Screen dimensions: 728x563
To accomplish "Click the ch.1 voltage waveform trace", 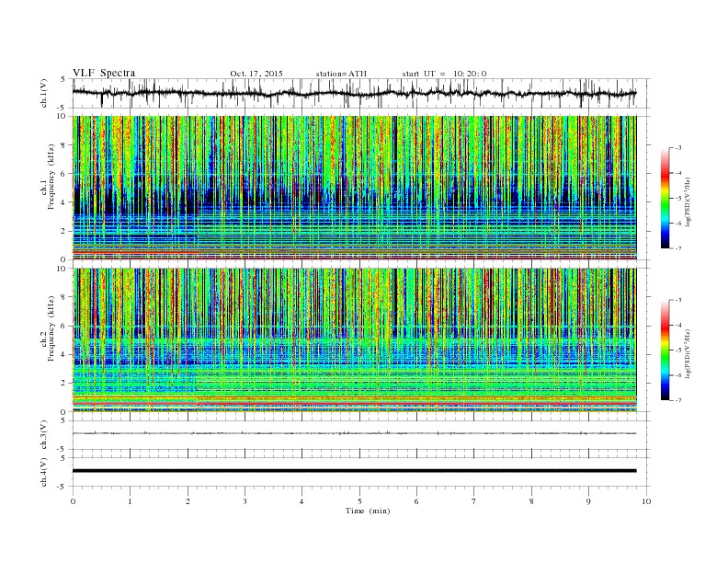I will (x=354, y=93).
